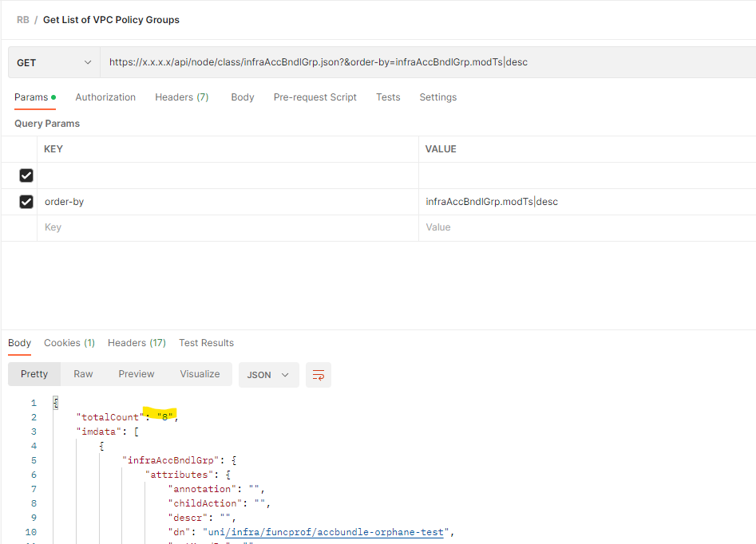Click the "attributes" key on line 6
This screenshot has width=756, height=544.
179,475
